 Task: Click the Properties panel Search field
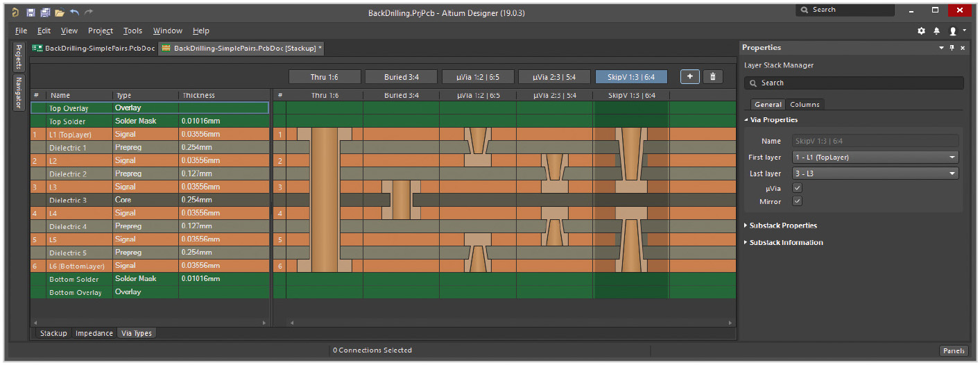click(854, 83)
